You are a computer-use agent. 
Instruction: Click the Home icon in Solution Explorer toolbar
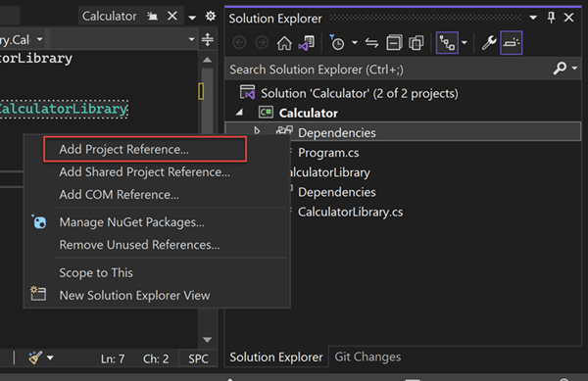284,43
